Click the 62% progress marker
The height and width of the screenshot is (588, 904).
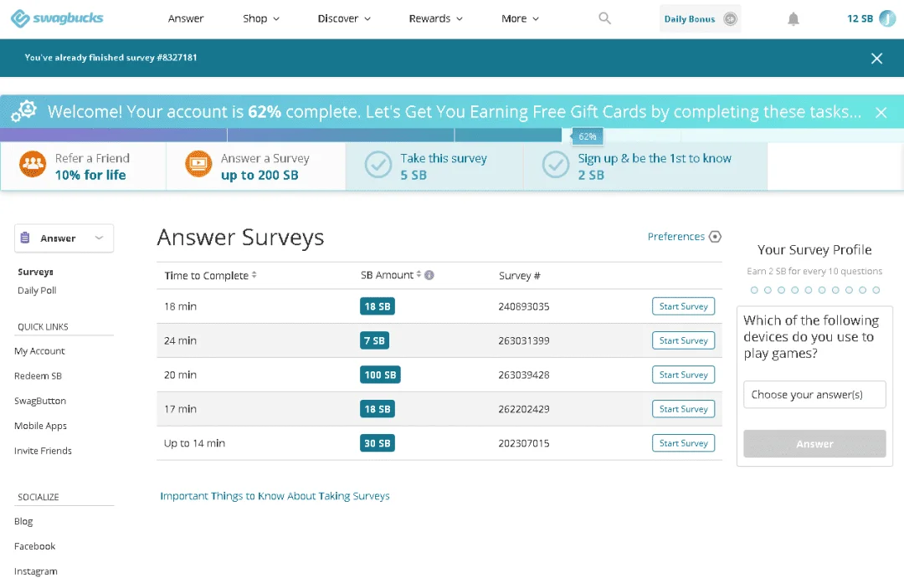(x=587, y=136)
